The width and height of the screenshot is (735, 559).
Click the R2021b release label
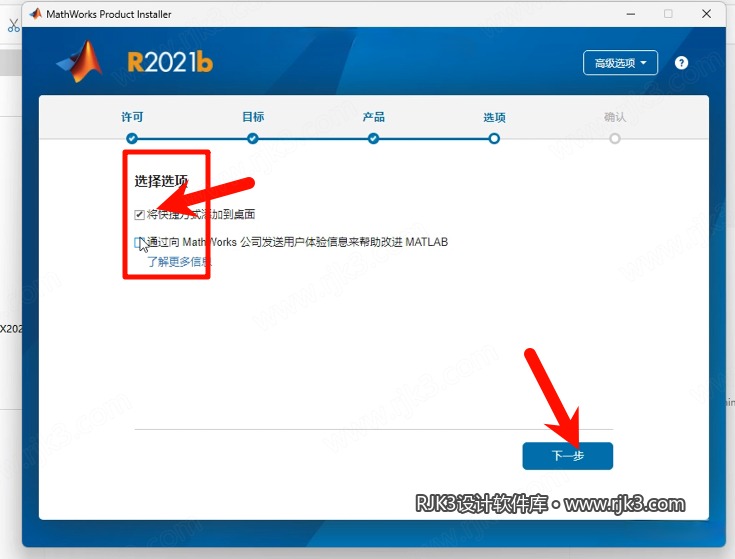click(x=170, y=62)
